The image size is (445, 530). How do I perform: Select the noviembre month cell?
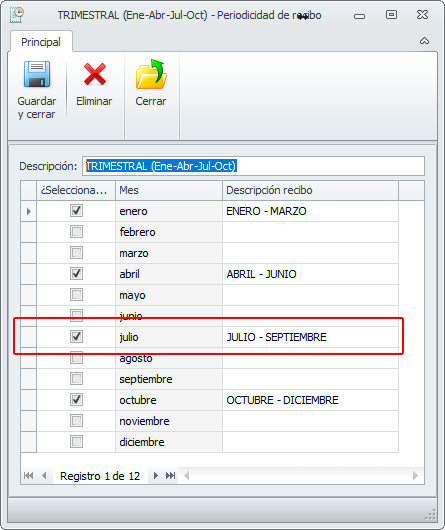169,421
